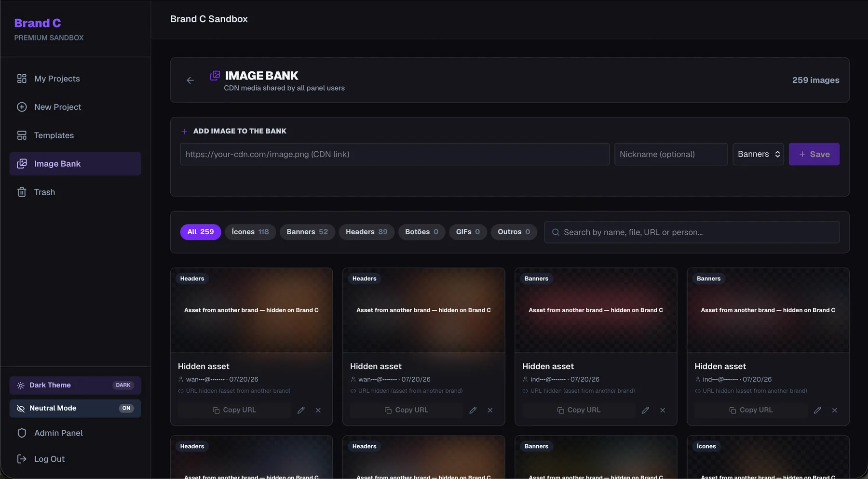Image resolution: width=868 pixels, height=479 pixels.
Task: Click the edit pencil on the second wan Headers card
Action: tap(473, 410)
